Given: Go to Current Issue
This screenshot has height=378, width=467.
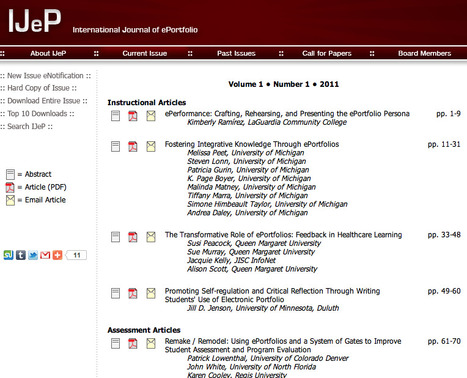Looking at the screenshot, I should (145, 53).
